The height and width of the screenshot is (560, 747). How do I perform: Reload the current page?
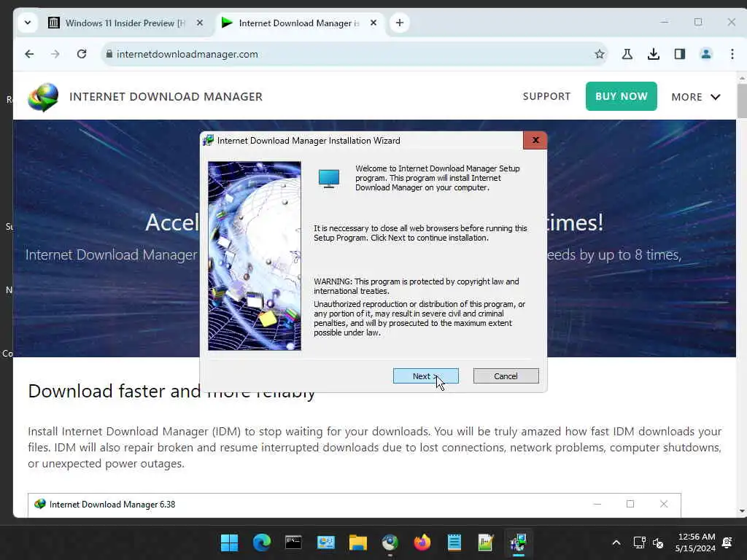(82, 54)
